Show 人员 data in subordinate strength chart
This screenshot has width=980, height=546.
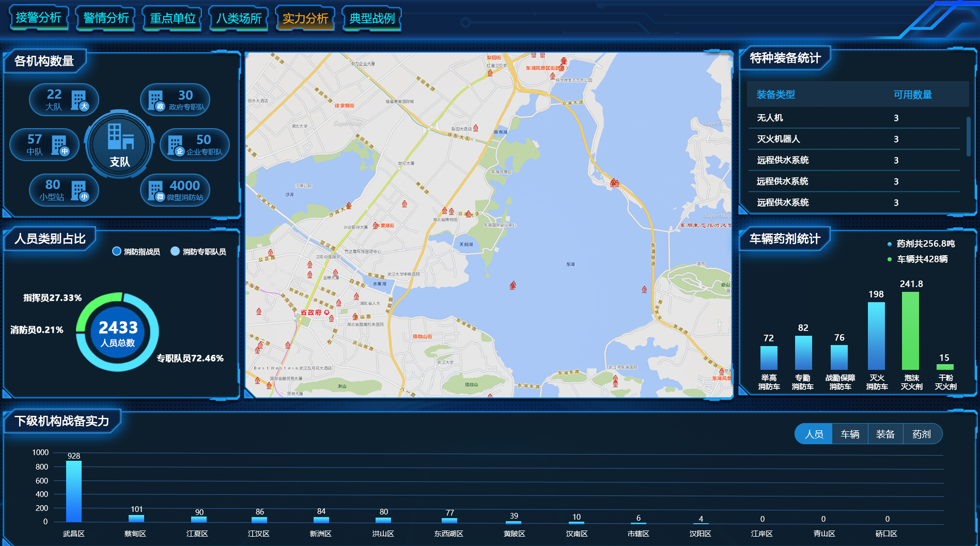click(x=814, y=434)
